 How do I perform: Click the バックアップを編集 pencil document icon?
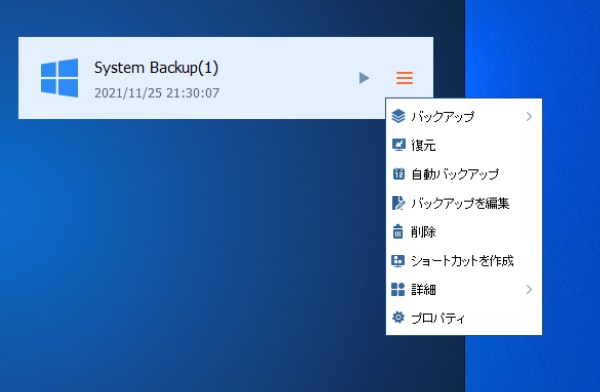tap(398, 203)
